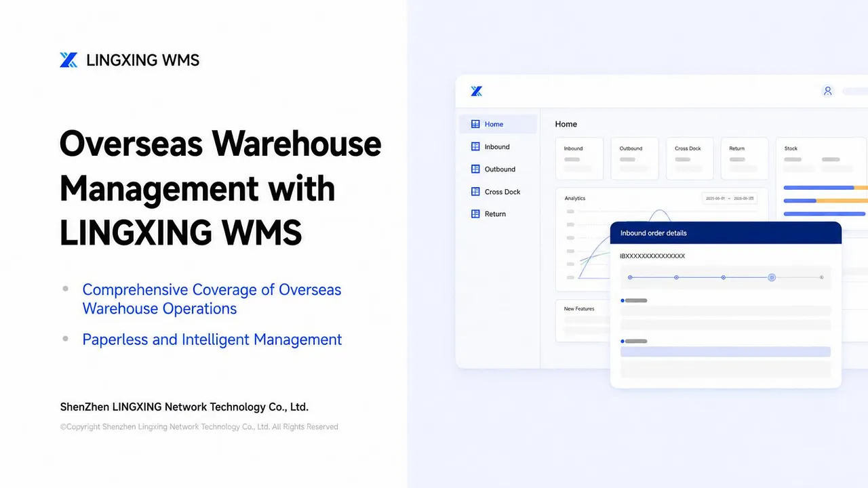The width and height of the screenshot is (868, 488).
Task: Click the highlighted fourth progress step
Action: [772, 277]
